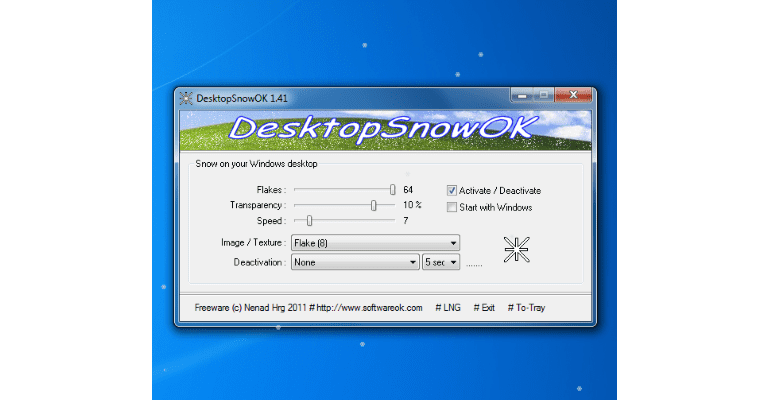Enable the Start with Windows checkbox
Viewport: 770px width, 400px height.
[451, 207]
